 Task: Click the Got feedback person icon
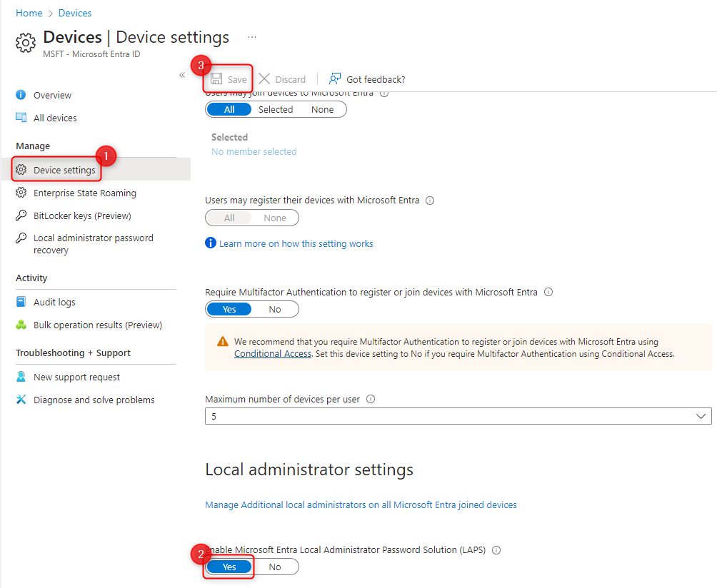coord(335,78)
